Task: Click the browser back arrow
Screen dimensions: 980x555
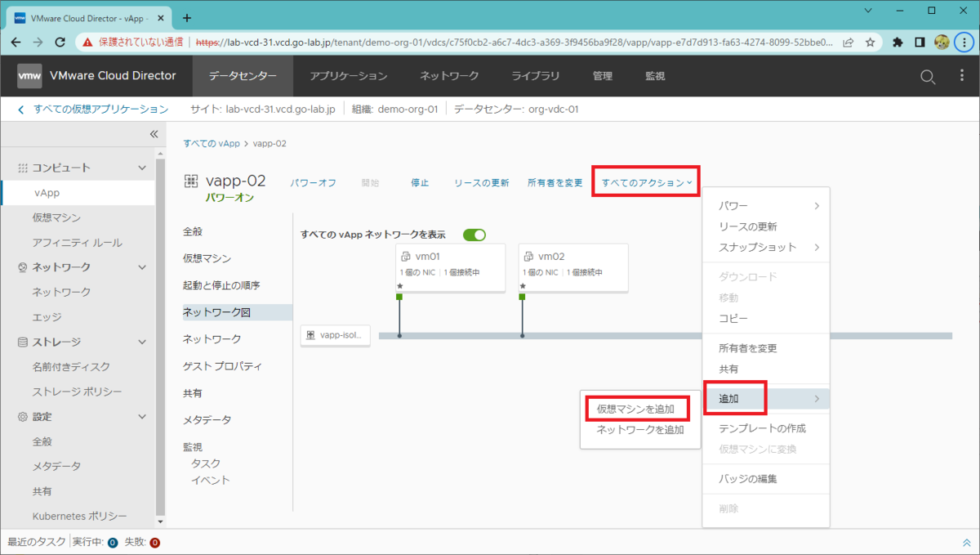Action: [16, 42]
